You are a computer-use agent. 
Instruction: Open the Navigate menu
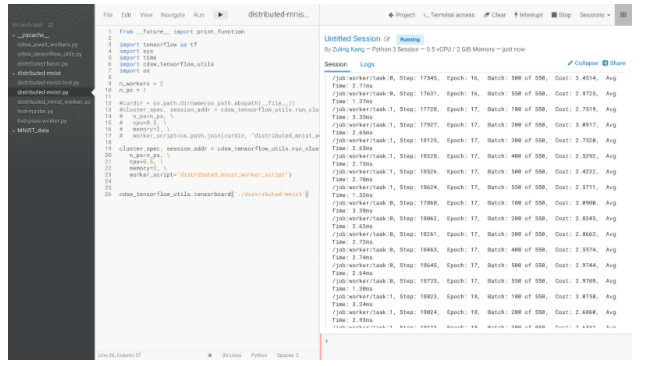(173, 15)
